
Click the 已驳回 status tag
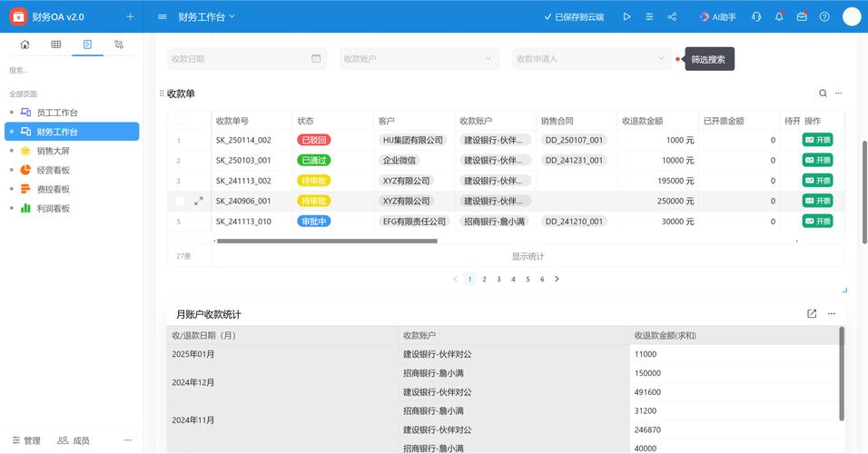point(314,140)
